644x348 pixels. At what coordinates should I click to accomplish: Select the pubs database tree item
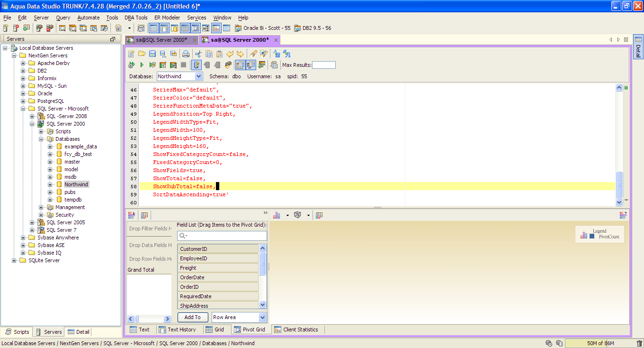pos(70,192)
